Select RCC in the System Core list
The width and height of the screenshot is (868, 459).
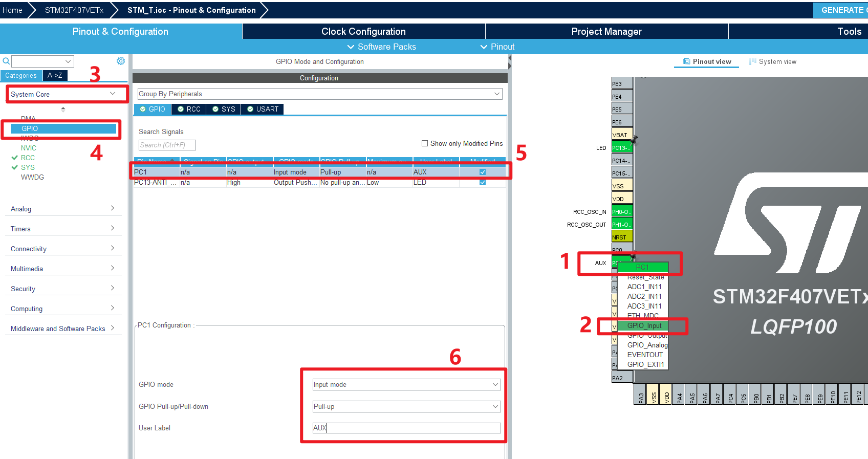[28, 158]
